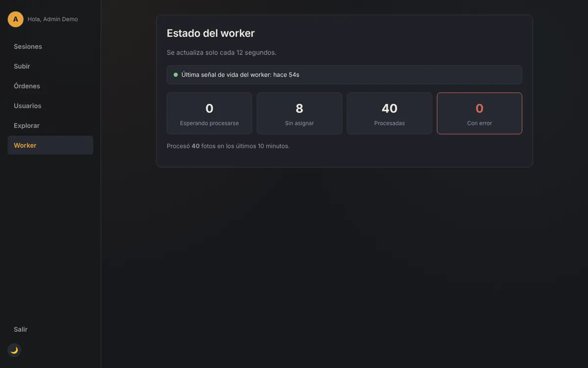Click 'Se actualiza solo cada 12 segundos.'

tap(221, 53)
